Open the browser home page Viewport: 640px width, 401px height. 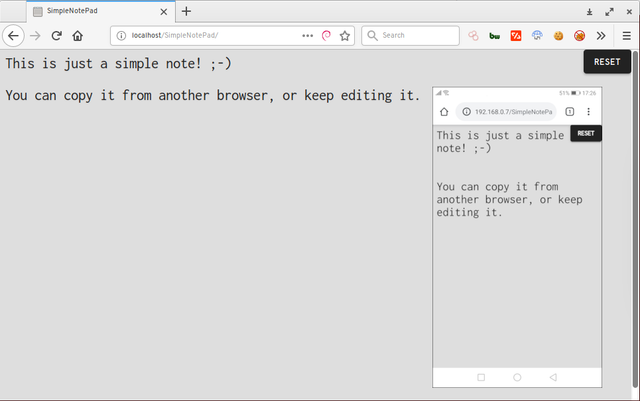pyautogui.click(x=78, y=36)
